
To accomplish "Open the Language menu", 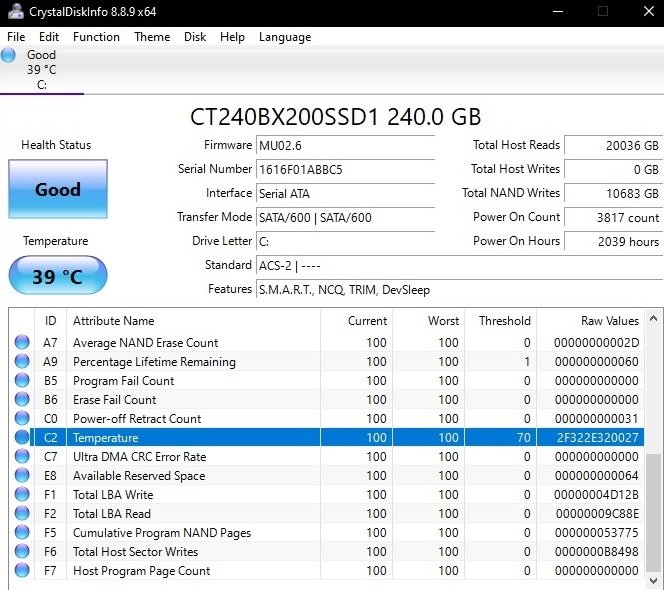I will coord(285,37).
